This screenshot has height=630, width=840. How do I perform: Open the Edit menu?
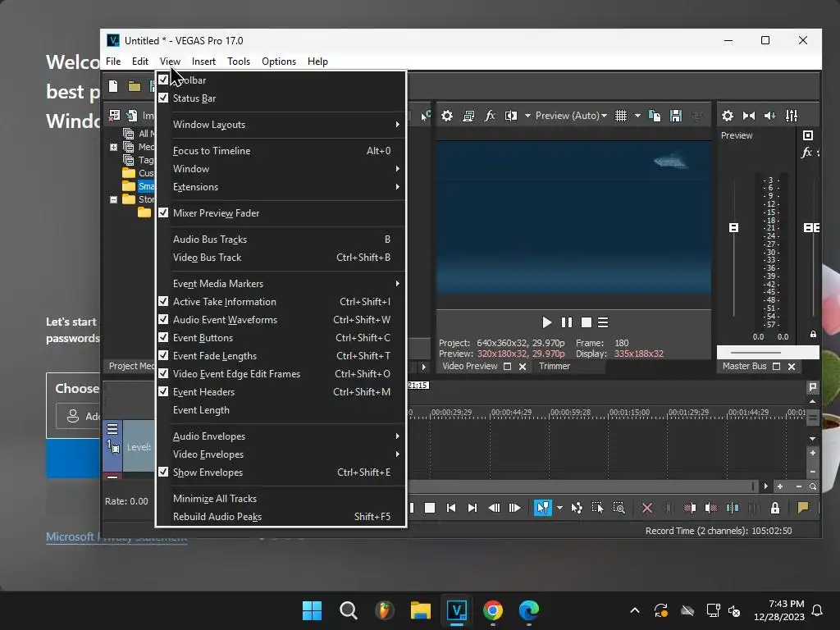(140, 62)
